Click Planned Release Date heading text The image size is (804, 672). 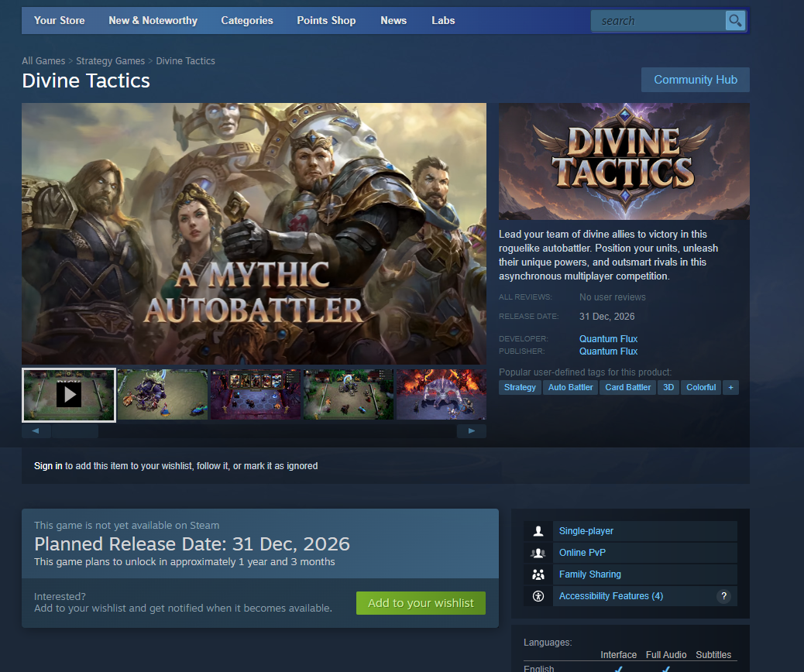[x=192, y=543]
